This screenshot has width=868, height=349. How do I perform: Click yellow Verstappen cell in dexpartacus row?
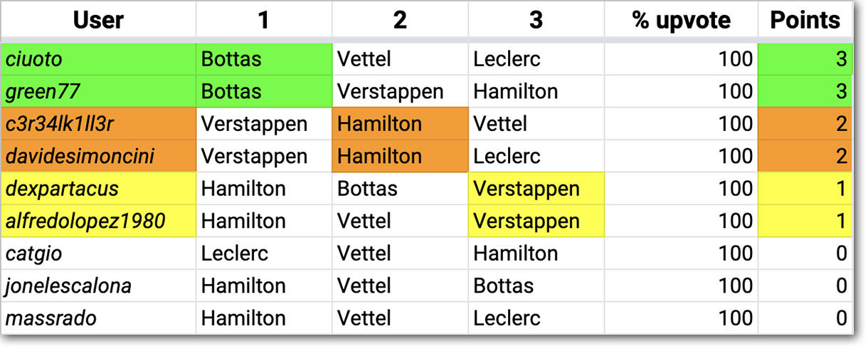click(x=536, y=189)
